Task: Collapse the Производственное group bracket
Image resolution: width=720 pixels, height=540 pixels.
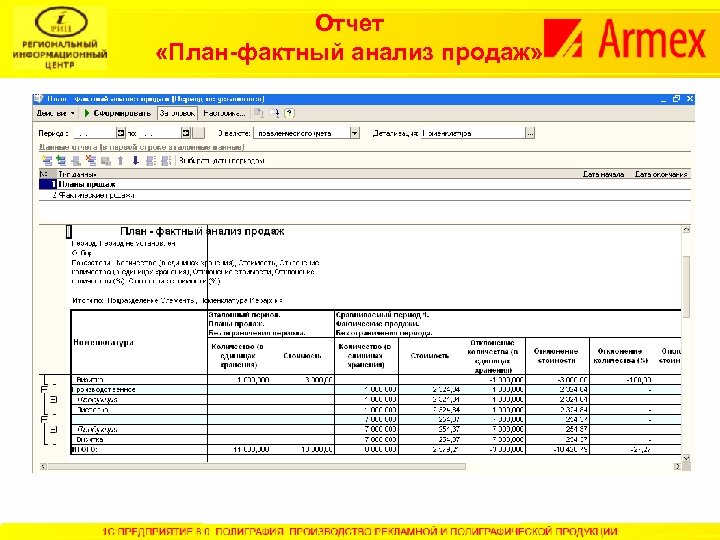Action: pos(44,389)
